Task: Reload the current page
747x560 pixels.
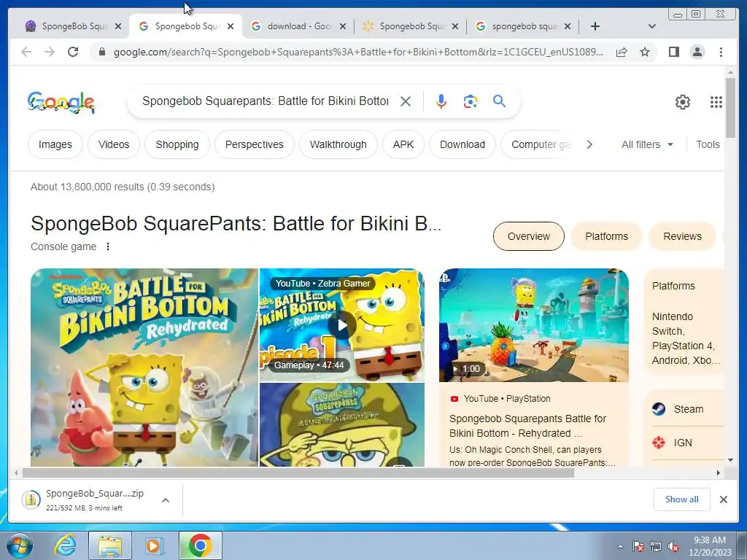Action: click(73, 52)
